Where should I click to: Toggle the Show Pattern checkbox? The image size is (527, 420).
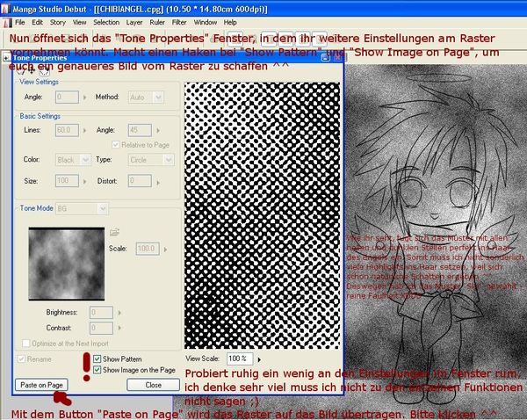click(97, 358)
